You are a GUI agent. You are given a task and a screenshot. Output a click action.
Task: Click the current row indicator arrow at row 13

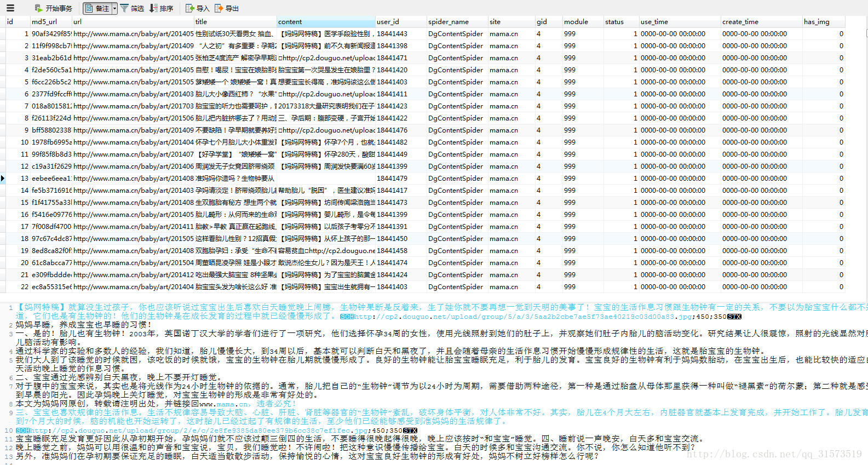click(3, 179)
